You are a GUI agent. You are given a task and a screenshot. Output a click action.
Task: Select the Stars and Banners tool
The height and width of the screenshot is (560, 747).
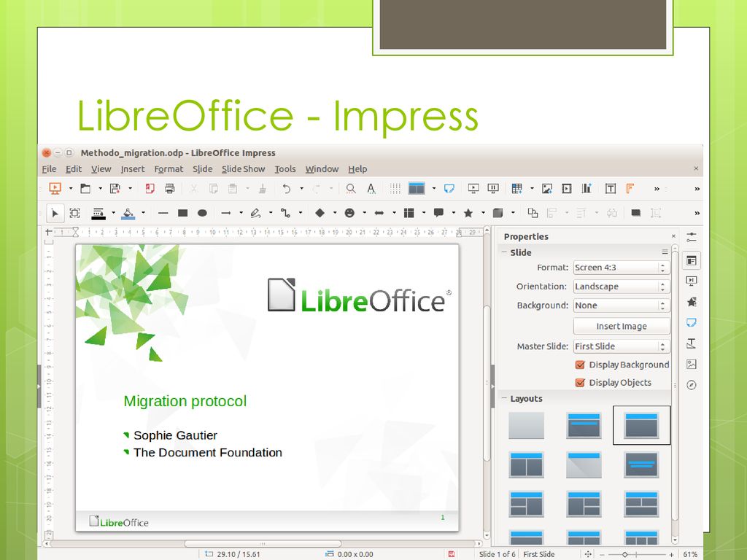468,213
